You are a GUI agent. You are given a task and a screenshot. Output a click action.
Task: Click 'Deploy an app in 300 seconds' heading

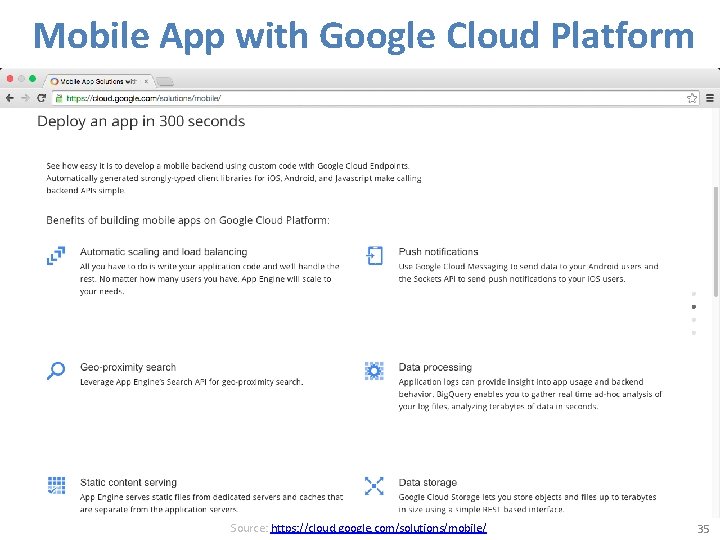(x=141, y=121)
